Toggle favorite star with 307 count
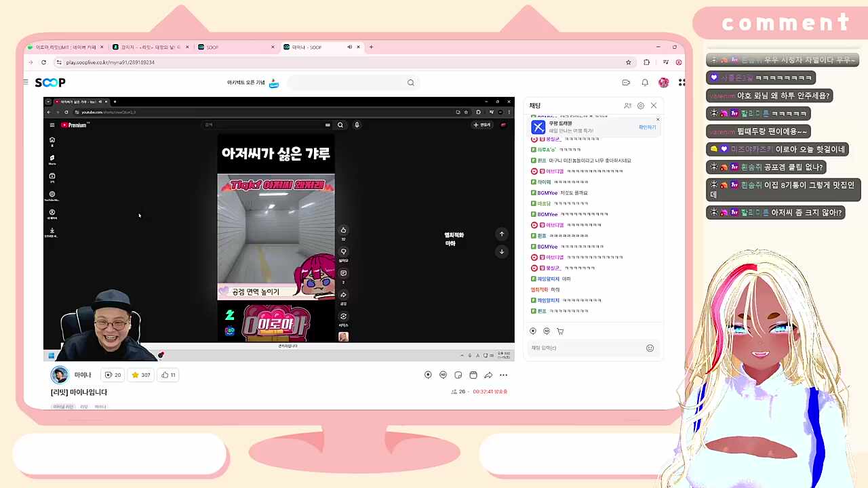This screenshot has width=868, height=488. pyautogui.click(x=141, y=375)
